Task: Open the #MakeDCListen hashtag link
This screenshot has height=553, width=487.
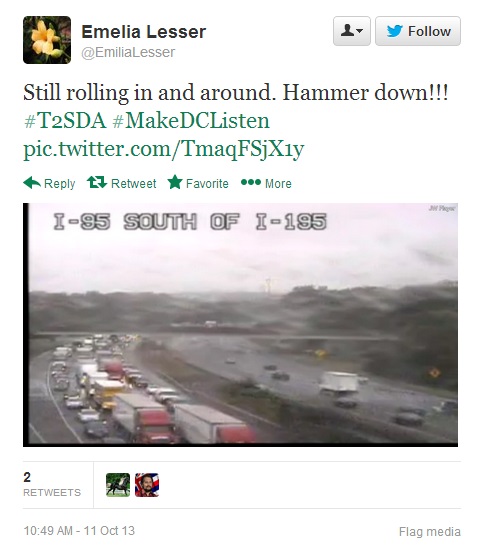Action: pyautogui.click(x=191, y=120)
